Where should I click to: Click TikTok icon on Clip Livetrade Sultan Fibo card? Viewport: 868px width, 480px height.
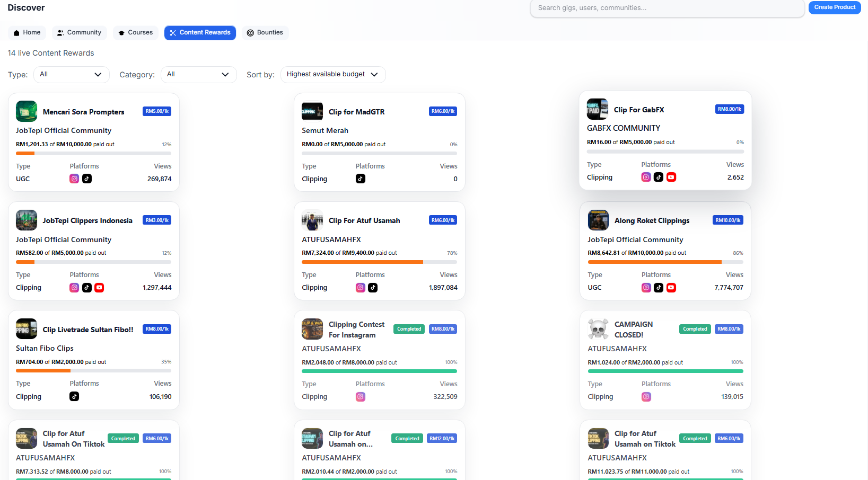74,396
